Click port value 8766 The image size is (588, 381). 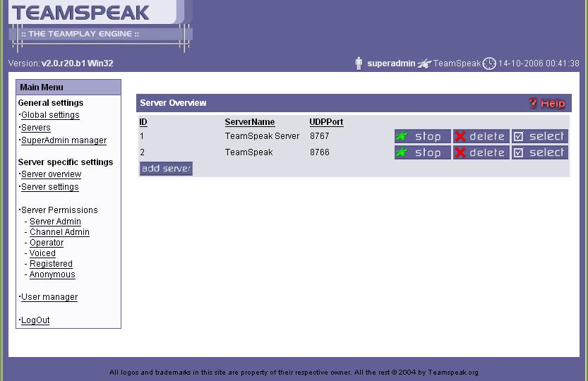[320, 152]
